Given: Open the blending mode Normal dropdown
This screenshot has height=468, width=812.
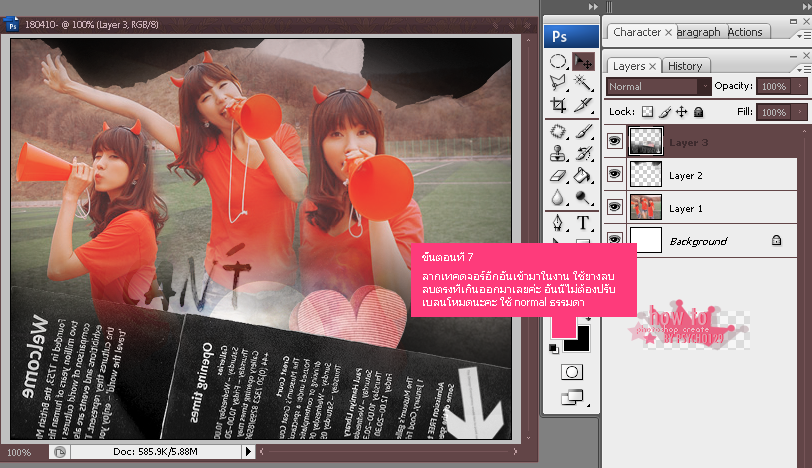Looking at the screenshot, I should point(659,86).
